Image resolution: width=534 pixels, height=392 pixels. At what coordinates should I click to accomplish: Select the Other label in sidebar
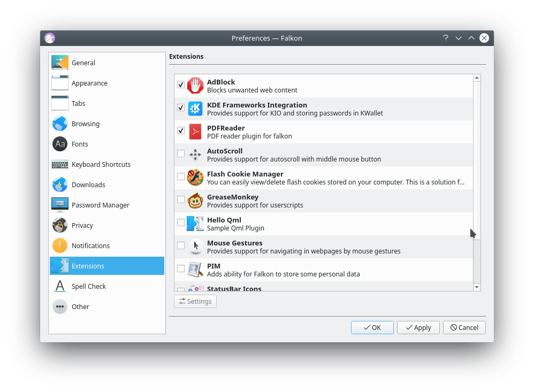pos(80,306)
